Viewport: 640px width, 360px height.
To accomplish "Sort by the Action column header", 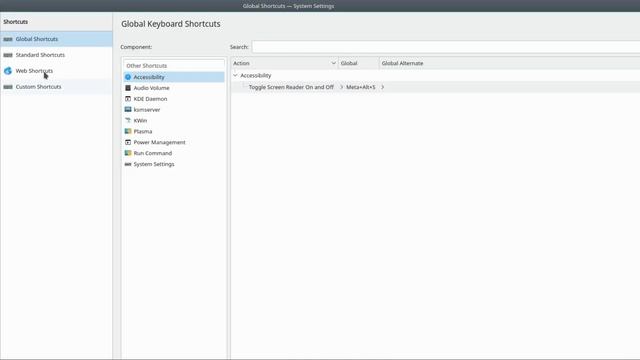I will click(284, 63).
